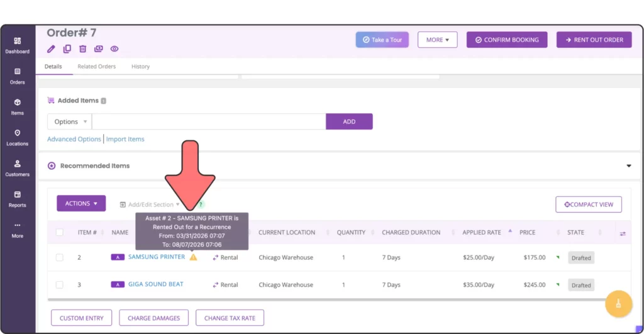Click the horizontal scrollbar under the table
Image resolution: width=644 pixels, height=334 pixels.
point(326,299)
